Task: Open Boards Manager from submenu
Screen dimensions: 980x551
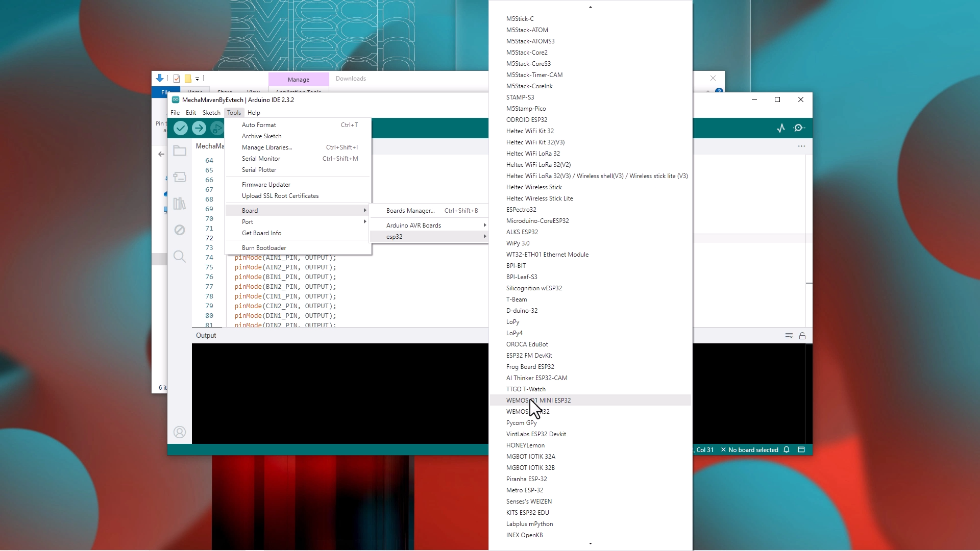Action: [430, 210]
